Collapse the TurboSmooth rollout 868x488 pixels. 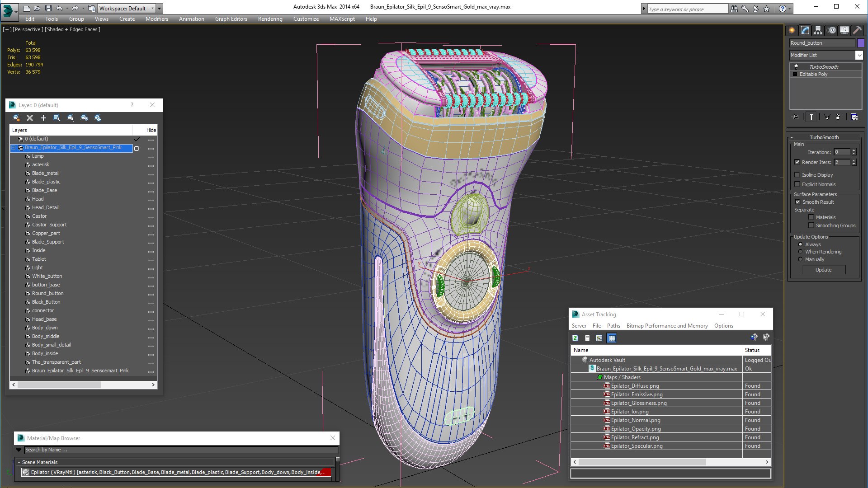(x=824, y=137)
